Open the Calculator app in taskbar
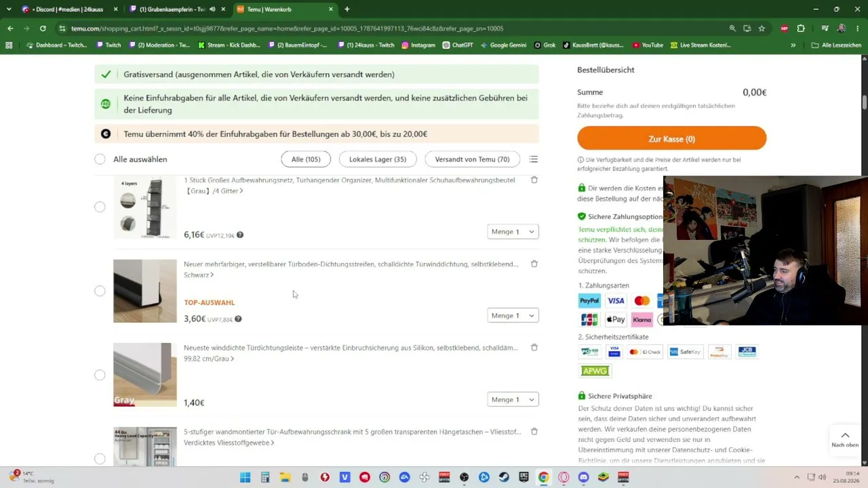 click(265, 477)
